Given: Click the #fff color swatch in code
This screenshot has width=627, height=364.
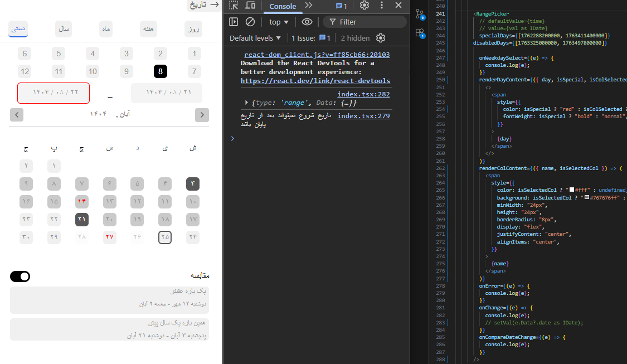Looking at the screenshot, I should pos(572,190).
